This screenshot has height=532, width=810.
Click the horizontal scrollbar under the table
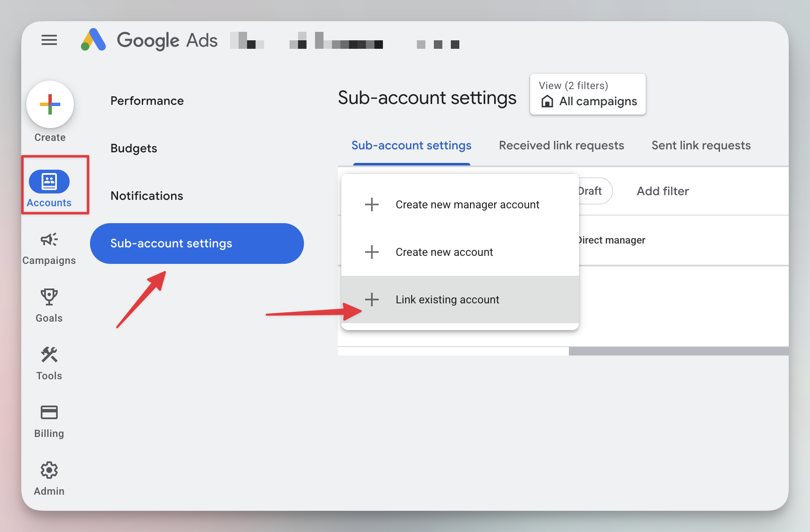point(678,351)
